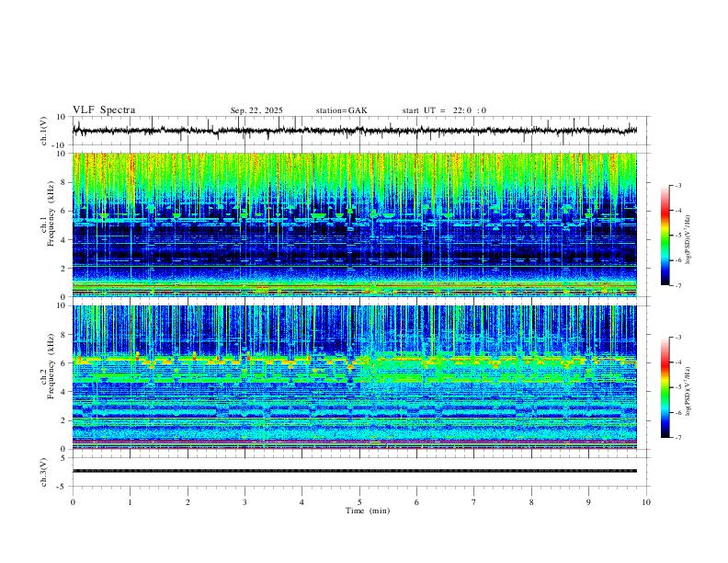Screen dimensions: 728x563
Task: Click the ch.1 color bar "log(PSD)" label
Action: pyautogui.click(x=688, y=240)
